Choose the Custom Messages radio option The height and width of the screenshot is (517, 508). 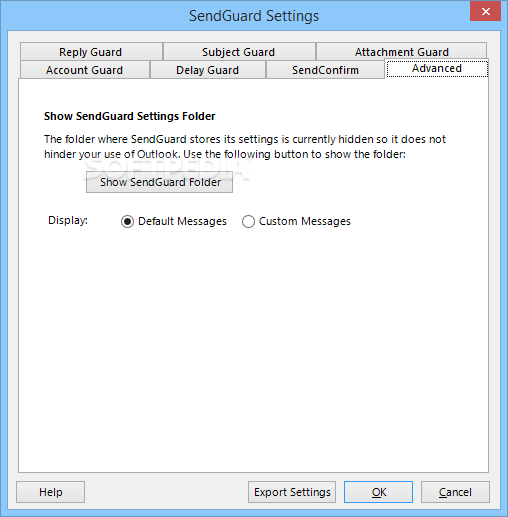(296, 221)
